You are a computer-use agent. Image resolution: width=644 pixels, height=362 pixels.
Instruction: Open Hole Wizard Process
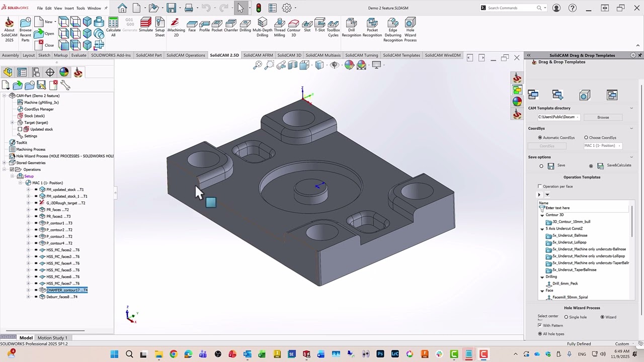pos(411,30)
